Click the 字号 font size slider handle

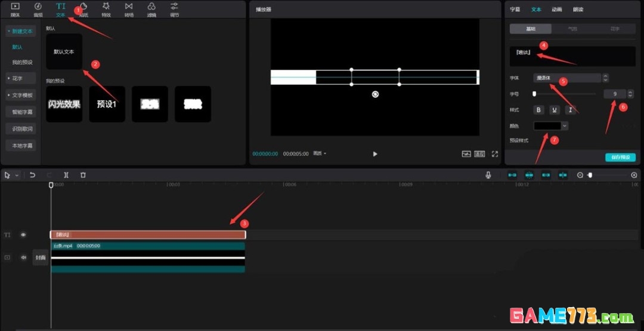[x=534, y=94]
